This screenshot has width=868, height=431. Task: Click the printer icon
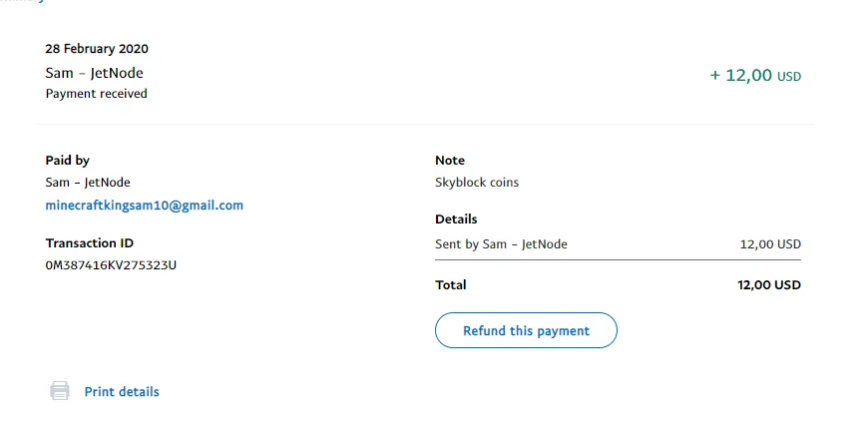60,391
